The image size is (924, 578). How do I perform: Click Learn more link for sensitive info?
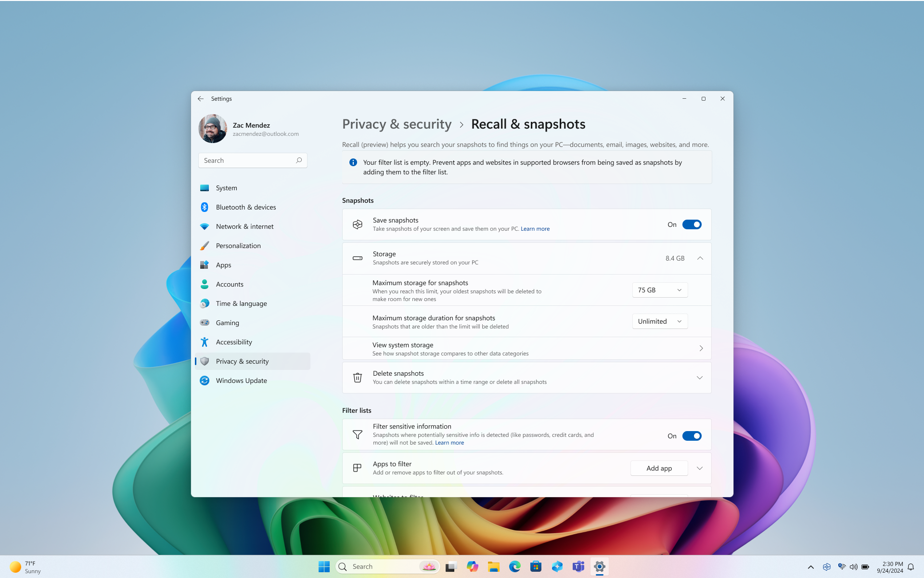click(449, 443)
